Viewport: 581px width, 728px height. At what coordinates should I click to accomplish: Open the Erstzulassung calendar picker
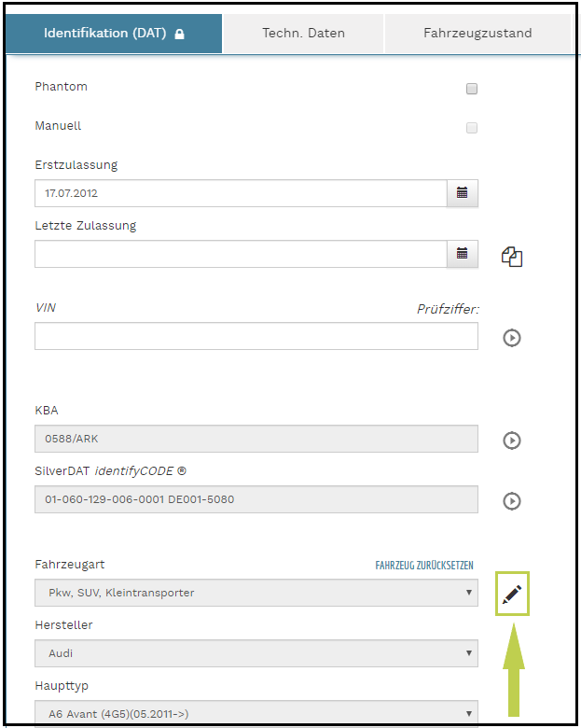(462, 193)
